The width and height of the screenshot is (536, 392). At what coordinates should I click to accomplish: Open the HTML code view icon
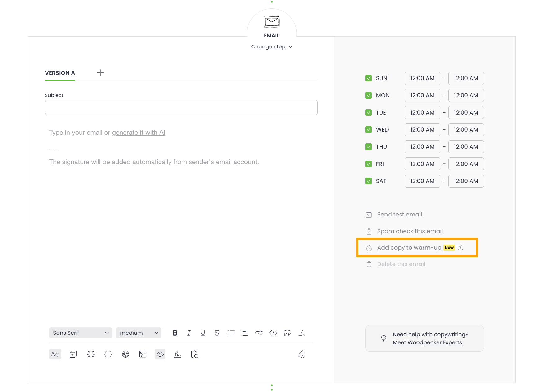click(x=273, y=333)
